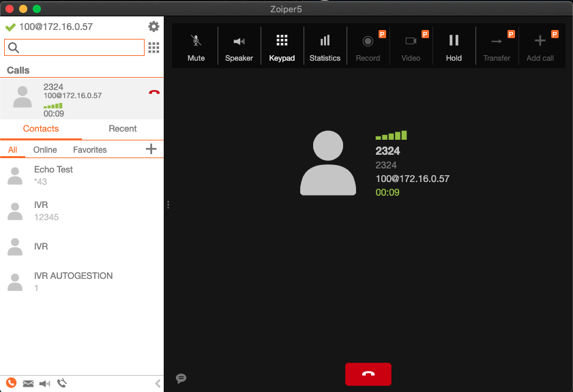Open messages envelope icon at bottom
Screen dimensions: 573x392
click(x=28, y=383)
